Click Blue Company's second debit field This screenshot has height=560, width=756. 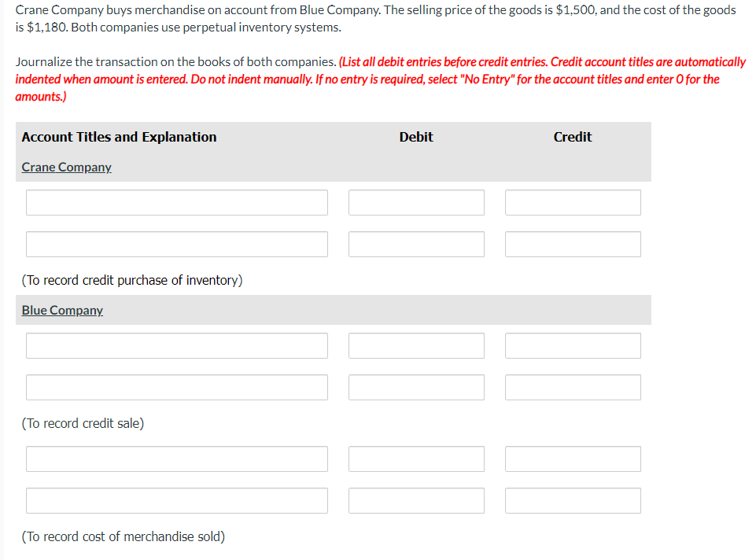coord(415,387)
